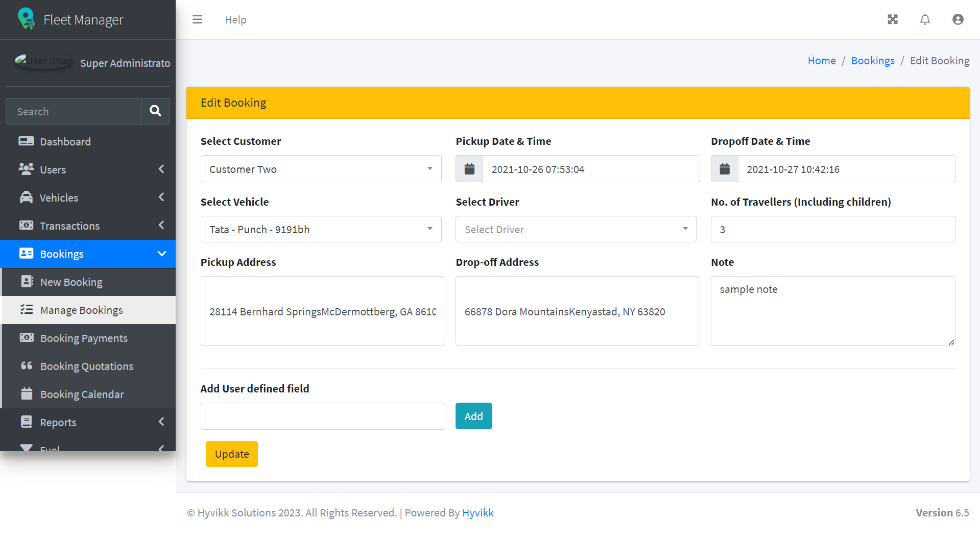Viewport: 980px width, 543px height.
Task: Open the Select Vehicle dropdown
Action: point(321,229)
